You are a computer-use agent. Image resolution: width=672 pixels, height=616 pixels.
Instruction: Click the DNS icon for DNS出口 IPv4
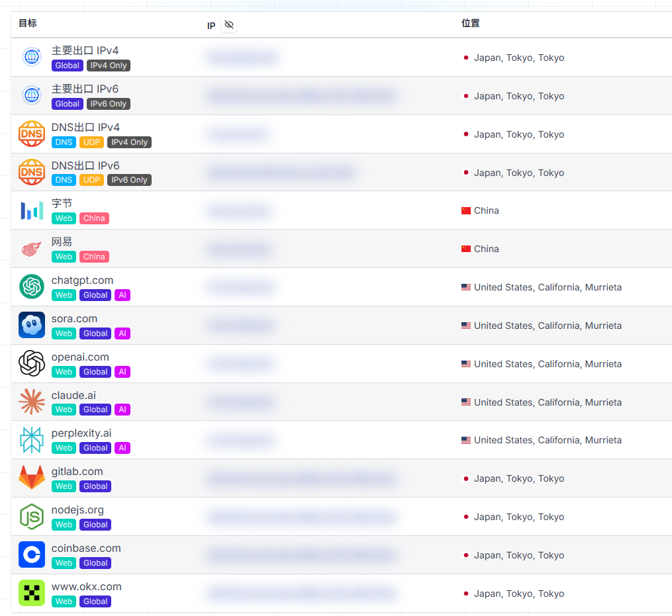coord(32,134)
